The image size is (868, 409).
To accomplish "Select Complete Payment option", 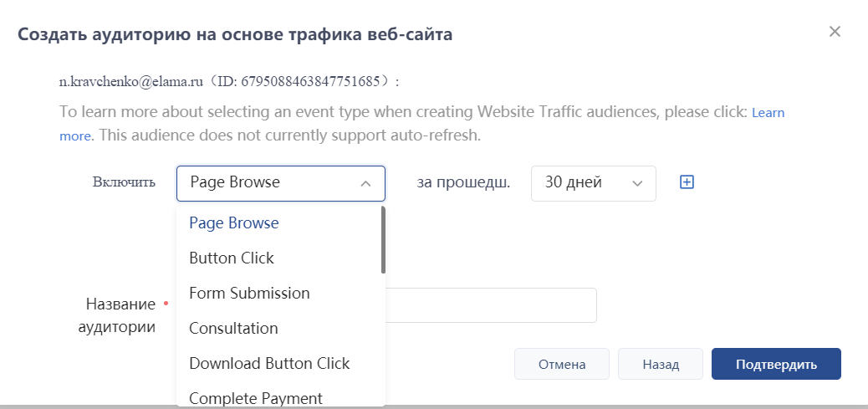I will (256, 398).
